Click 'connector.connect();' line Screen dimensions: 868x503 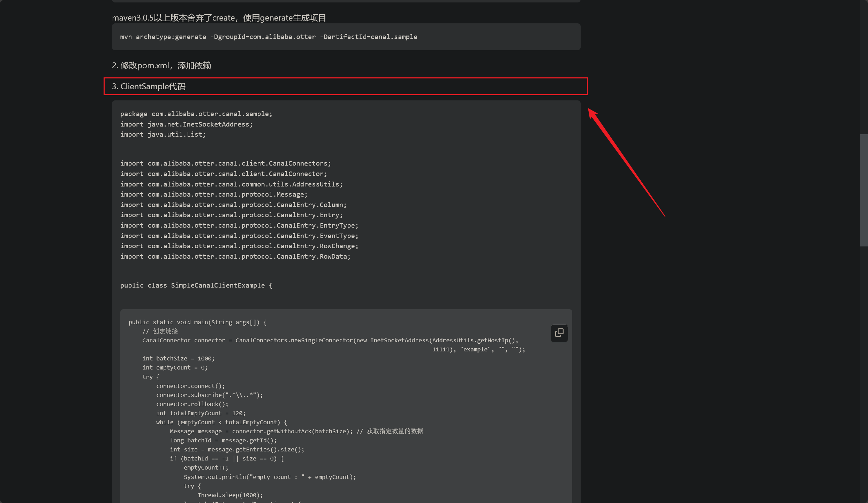pyautogui.click(x=190, y=386)
